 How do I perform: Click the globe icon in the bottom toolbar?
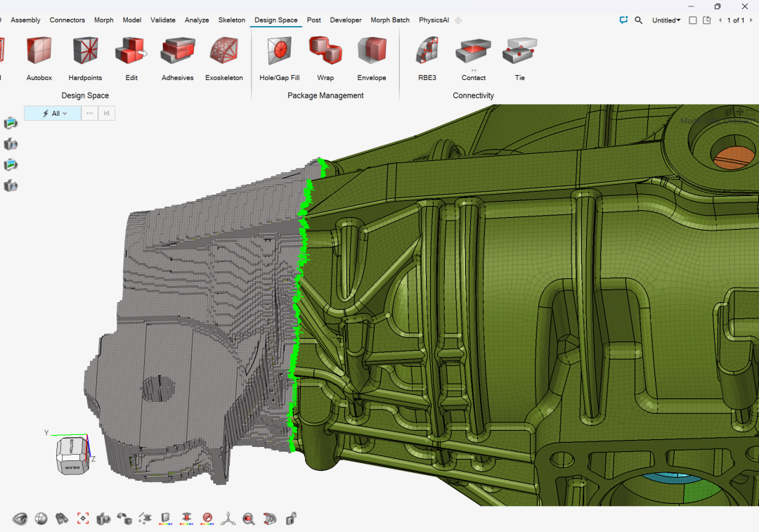pos(41,519)
